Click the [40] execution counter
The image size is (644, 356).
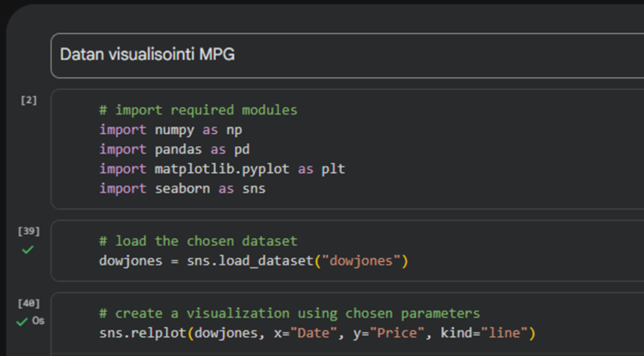[29, 303]
